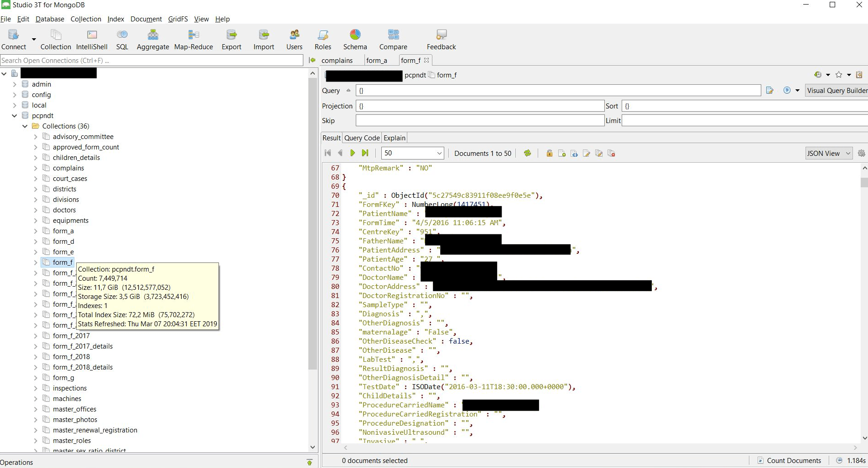This screenshot has height=468, width=868.
Task: Click the Query input field
Action: pyautogui.click(x=557, y=91)
